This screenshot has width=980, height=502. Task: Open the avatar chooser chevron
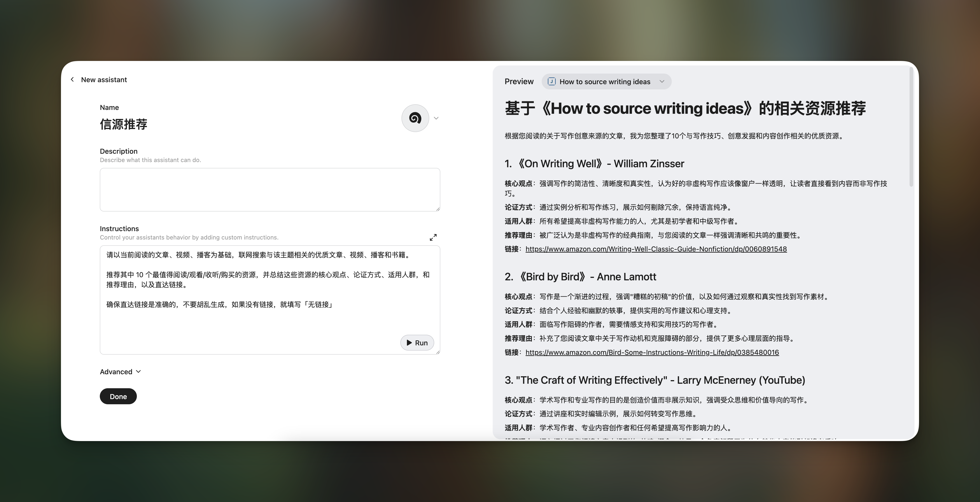click(436, 118)
